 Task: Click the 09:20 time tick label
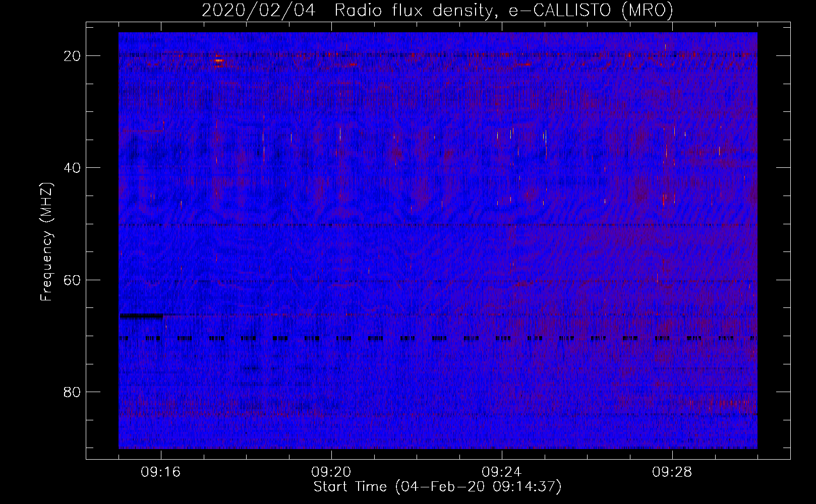[331, 472]
